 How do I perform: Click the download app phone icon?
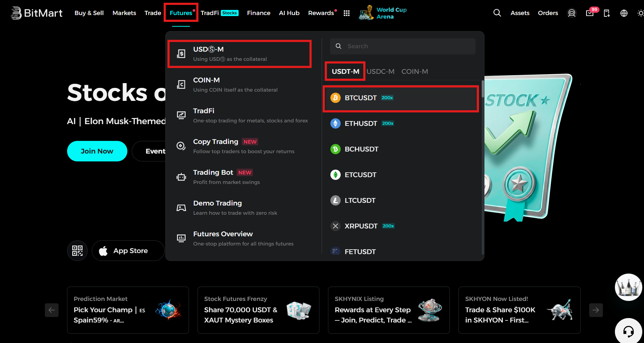(607, 13)
